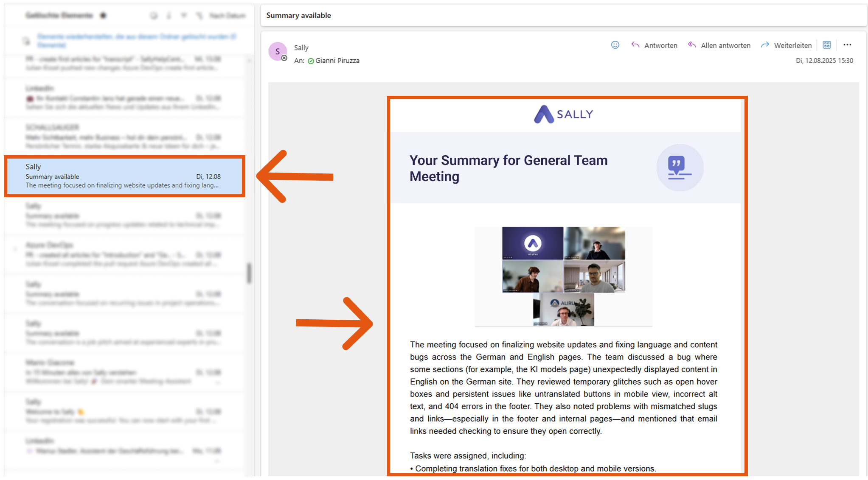This screenshot has width=868, height=480.
Task: Click the timestamp Di, 12.08.2025 15:30
Action: 824,61
